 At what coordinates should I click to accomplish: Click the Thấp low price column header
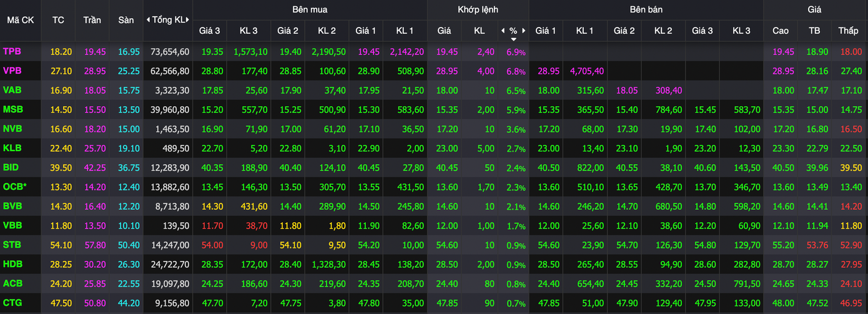click(x=849, y=31)
